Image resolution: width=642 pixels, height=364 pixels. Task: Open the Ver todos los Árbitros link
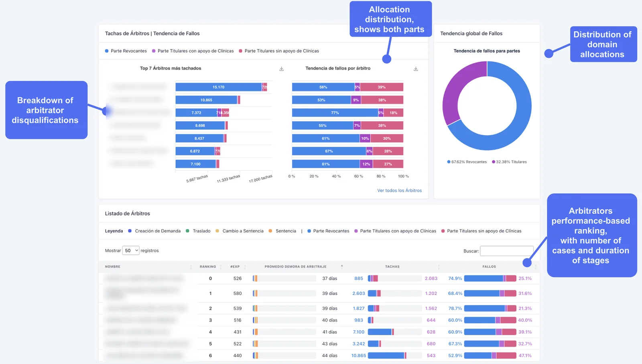pyautogui.click(x=399, y=191)
